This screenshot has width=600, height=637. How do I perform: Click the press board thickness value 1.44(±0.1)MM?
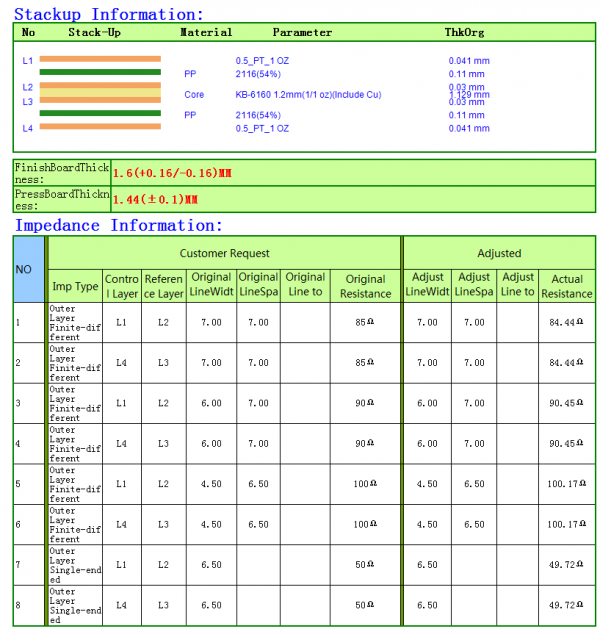(155, 199)
